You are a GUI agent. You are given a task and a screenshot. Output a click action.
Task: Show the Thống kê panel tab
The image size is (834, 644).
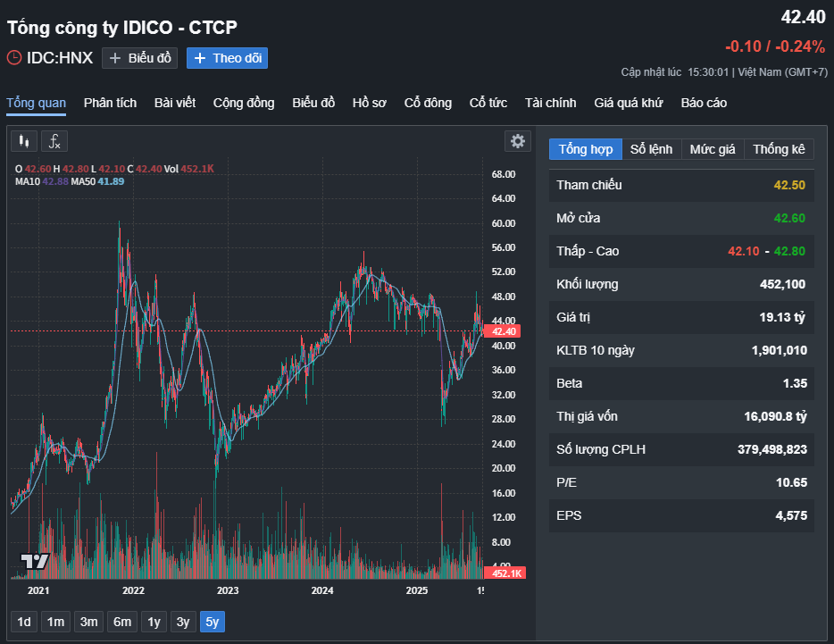pyautogui.click(x=780, y=149)
